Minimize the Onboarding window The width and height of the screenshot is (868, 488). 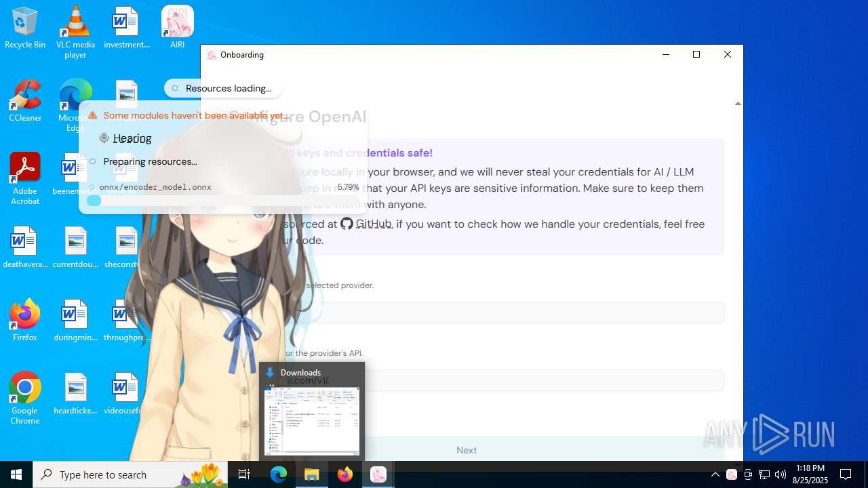[x=665, y=54]
